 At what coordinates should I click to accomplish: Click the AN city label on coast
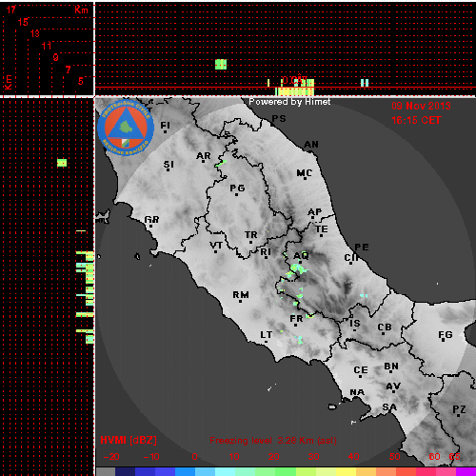pos(311,145)
